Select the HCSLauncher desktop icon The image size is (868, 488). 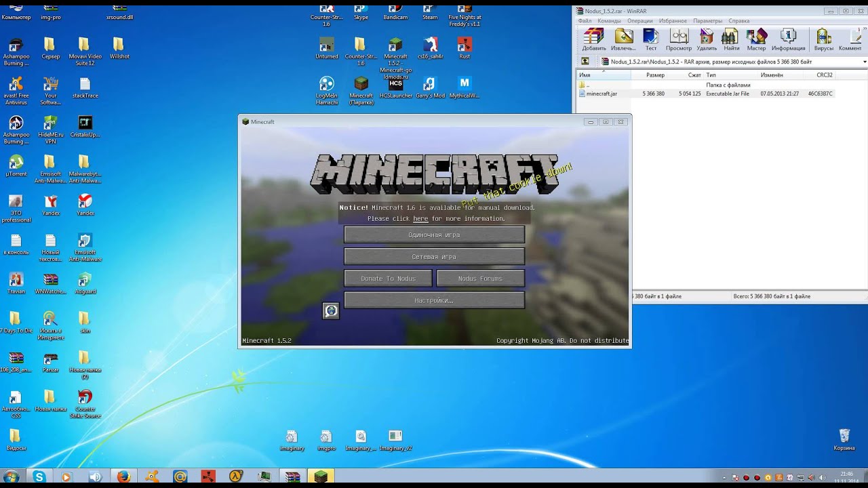396,88
